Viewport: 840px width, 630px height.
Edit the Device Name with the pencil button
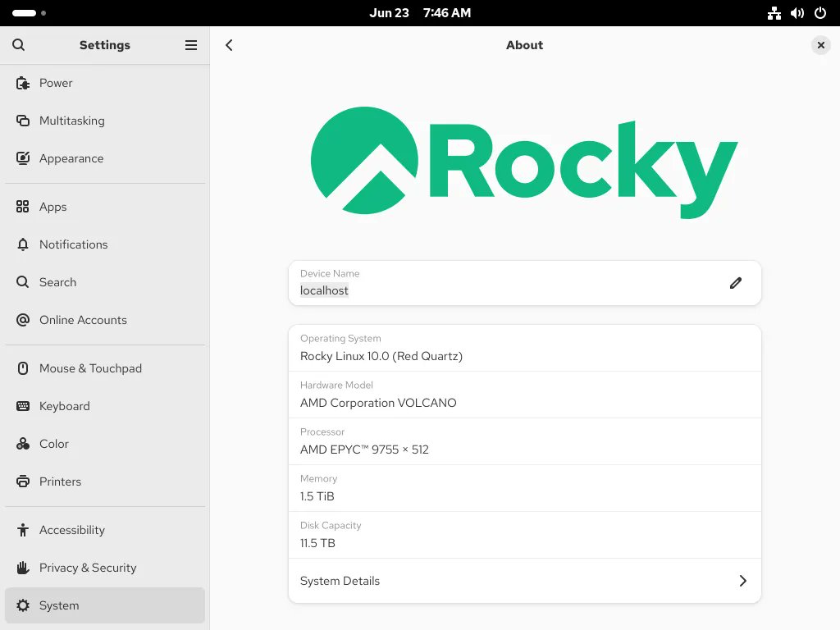tap(736, 282)
